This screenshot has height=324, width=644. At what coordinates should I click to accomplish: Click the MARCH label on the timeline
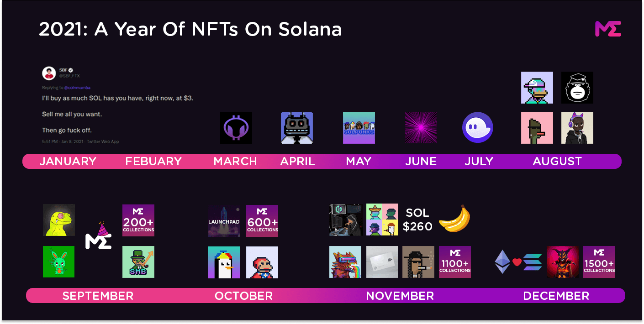[235, 161]
